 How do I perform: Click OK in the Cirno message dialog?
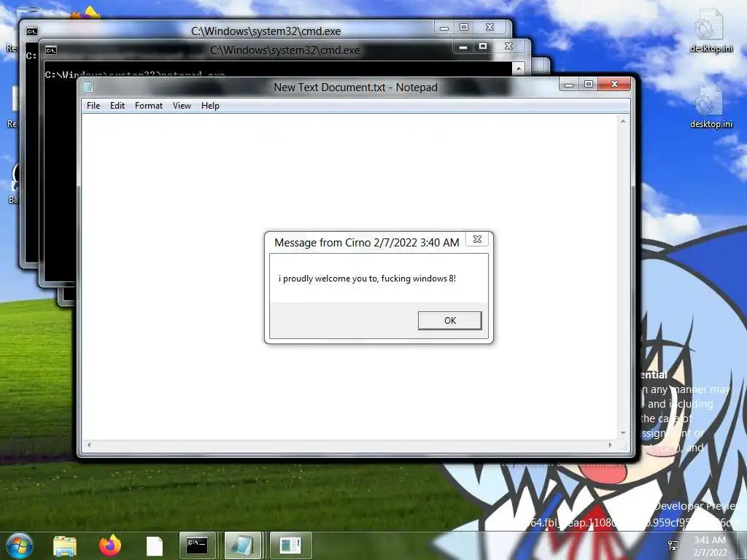point(449,321)
